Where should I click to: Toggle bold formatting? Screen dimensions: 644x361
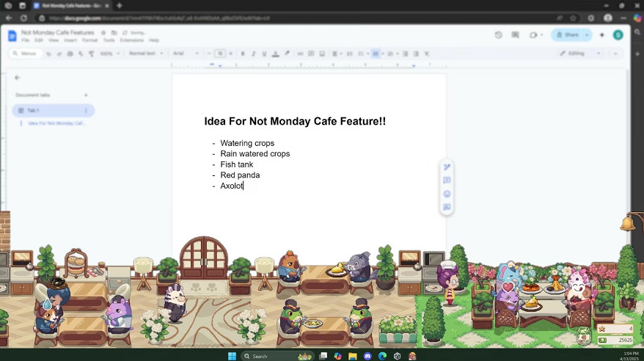[x=243, y=54]
